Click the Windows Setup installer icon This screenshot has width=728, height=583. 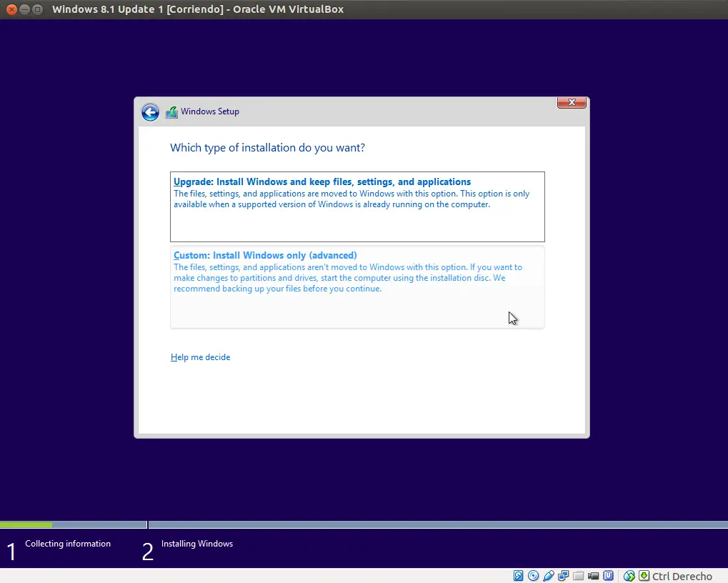tap(171, 112)
